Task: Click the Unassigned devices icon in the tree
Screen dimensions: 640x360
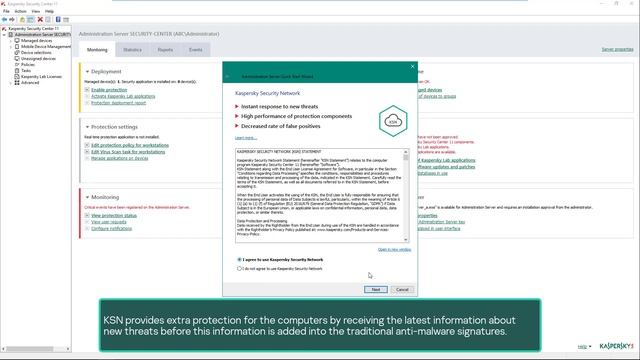Action: tap(17, 58)
